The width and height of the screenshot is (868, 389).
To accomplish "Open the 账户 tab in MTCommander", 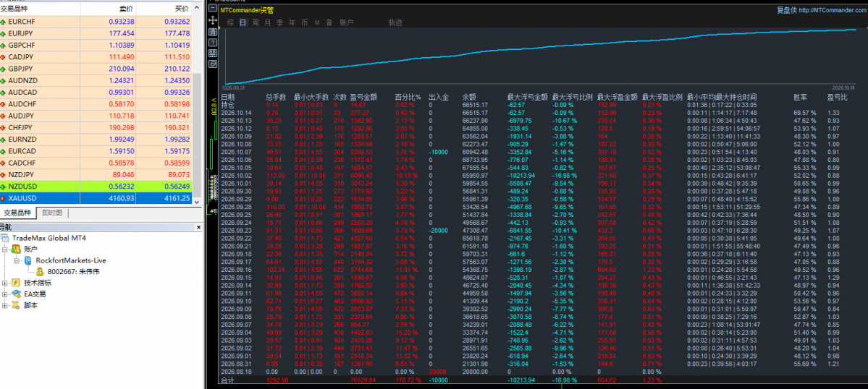I will tap(347, 22).
